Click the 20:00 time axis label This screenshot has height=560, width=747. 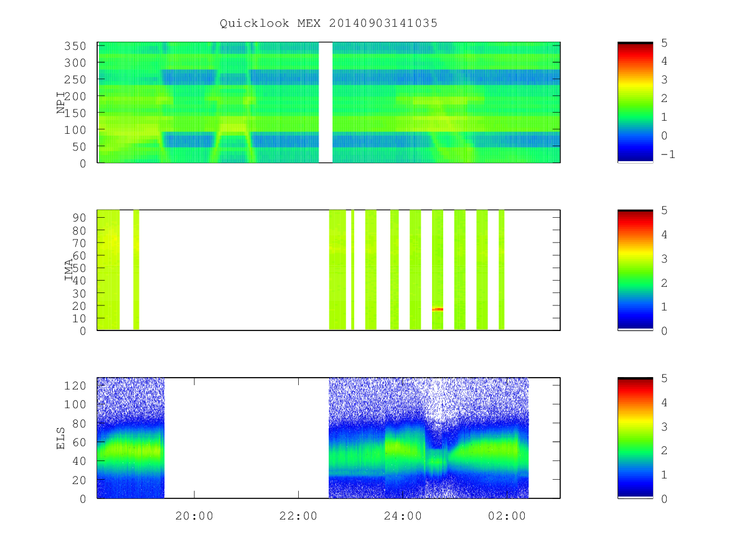(x=194, y=516)
